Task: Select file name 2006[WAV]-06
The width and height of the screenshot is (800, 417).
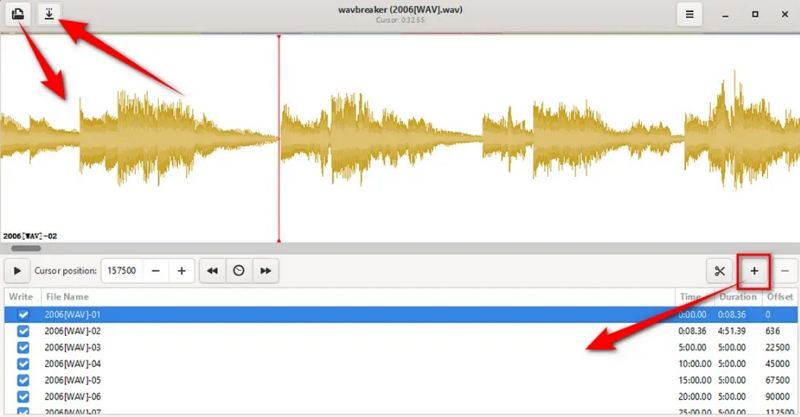Action: 72,396
